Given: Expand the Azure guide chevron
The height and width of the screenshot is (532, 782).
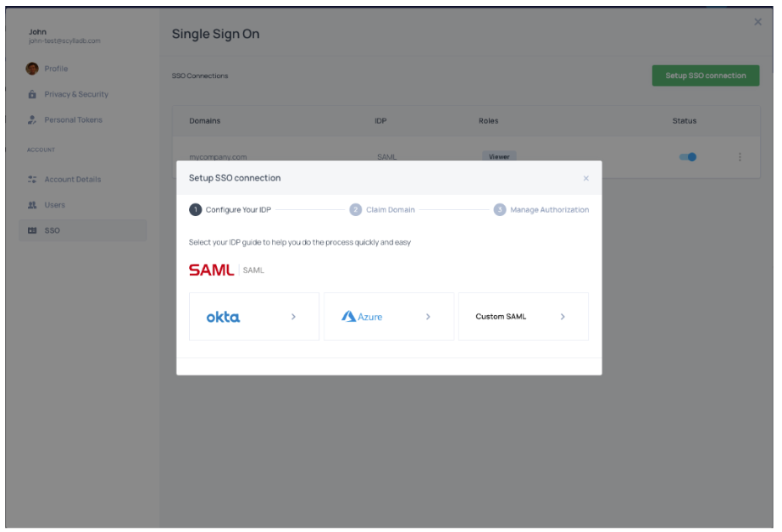Looking at the screenshot, I should pos(428,317).
